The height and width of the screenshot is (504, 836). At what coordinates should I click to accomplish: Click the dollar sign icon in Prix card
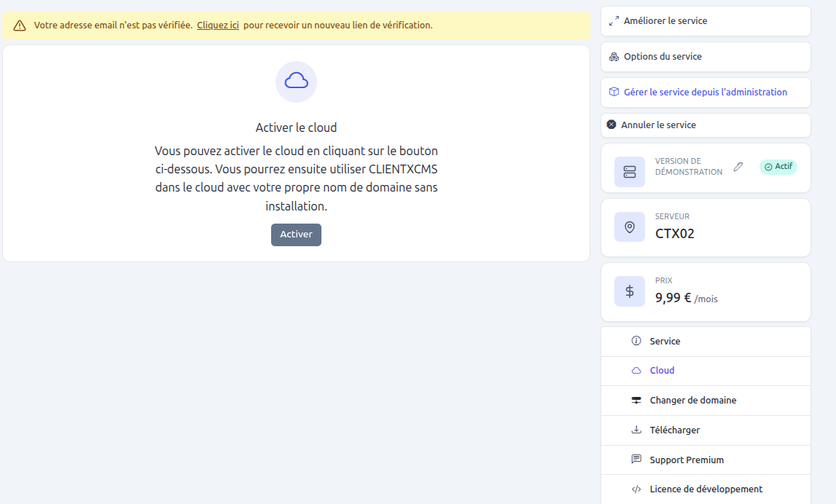pyautogui.click(x=630, y=291)
